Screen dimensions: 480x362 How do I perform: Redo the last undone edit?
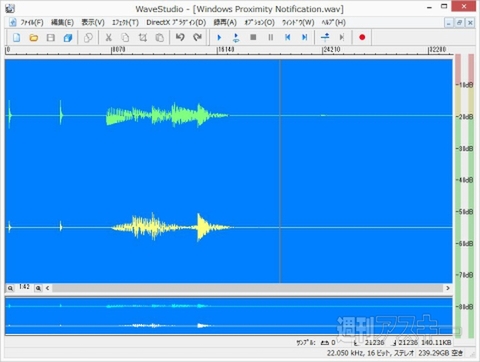[197, 37]
